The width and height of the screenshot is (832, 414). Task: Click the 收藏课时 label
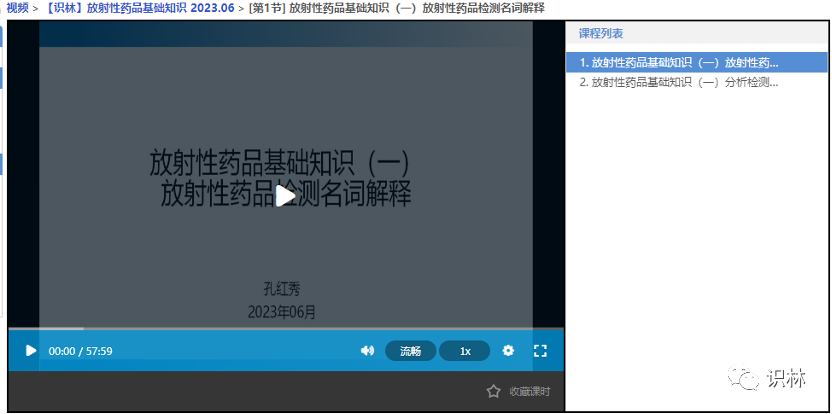click(x=530, y=392)
